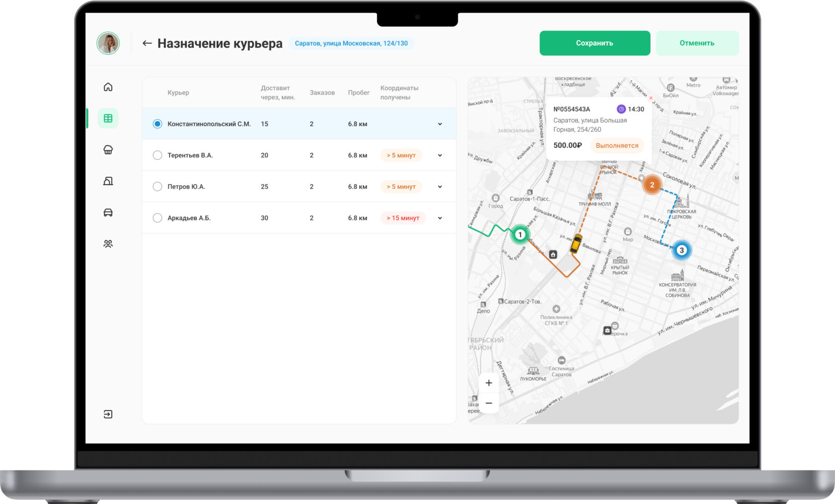
Task: Select courier Константинопольский С.М. radio button
Action: point(157,124)
